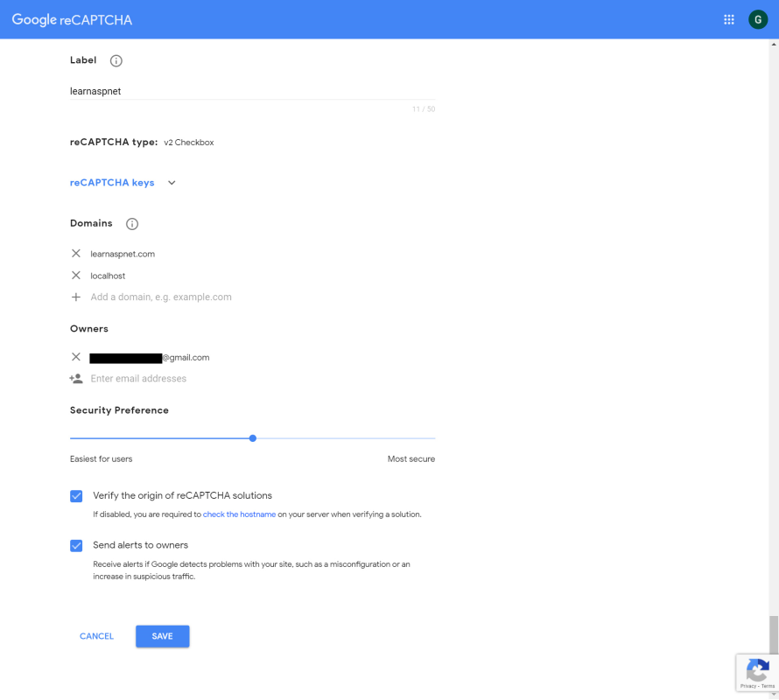
Task: Click the scrollbar up arrow
Action: pyautogui.click(x=774, y=45)
